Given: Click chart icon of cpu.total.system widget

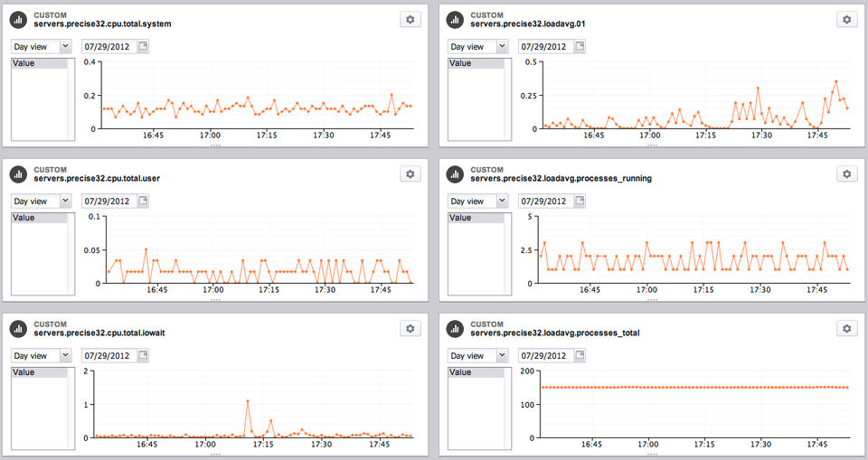Looking at the screenshot, I should [x=18, y=20].
